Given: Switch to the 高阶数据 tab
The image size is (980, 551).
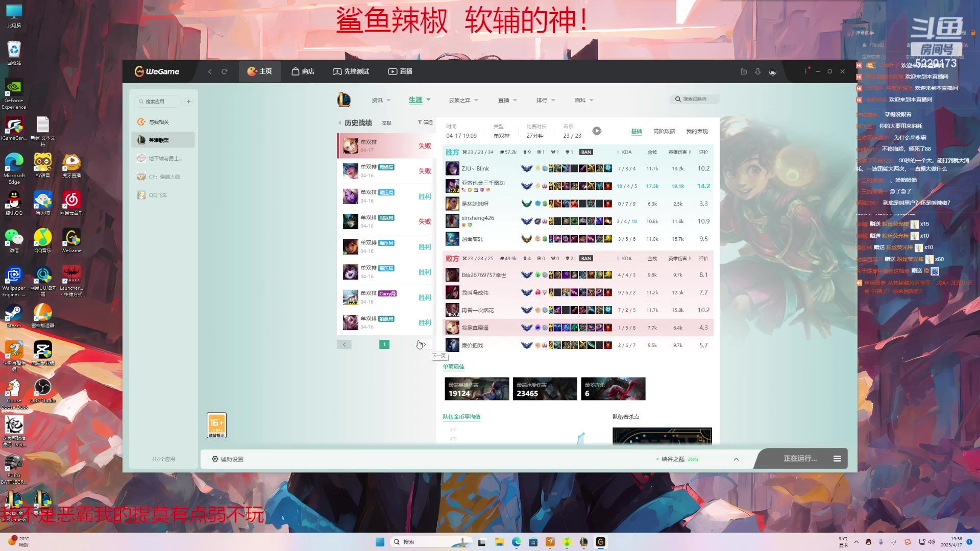Looking at the screenshot, I should tap(664, 131).
